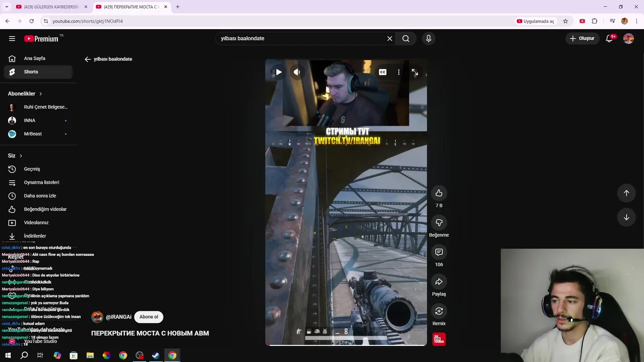The width and height of the screenshot is (644, 362).
Task: Open the Ruhi Çenet Belgeselleri subscription
Action: tap(38, 107)
